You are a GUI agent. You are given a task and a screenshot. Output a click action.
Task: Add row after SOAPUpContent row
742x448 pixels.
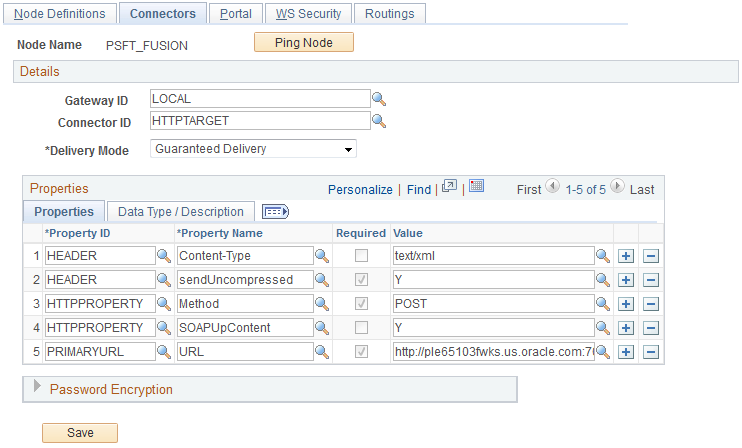click(626, 328)
